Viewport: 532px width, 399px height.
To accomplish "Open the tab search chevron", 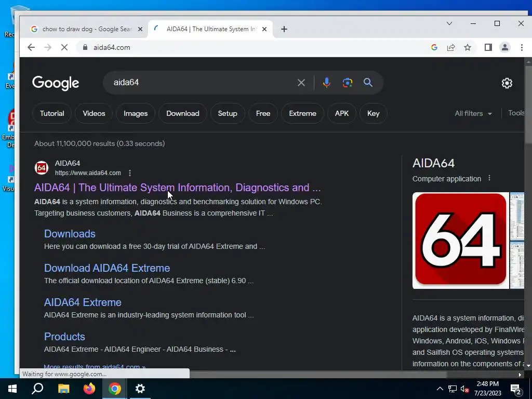I will click(x=449, y=23).
